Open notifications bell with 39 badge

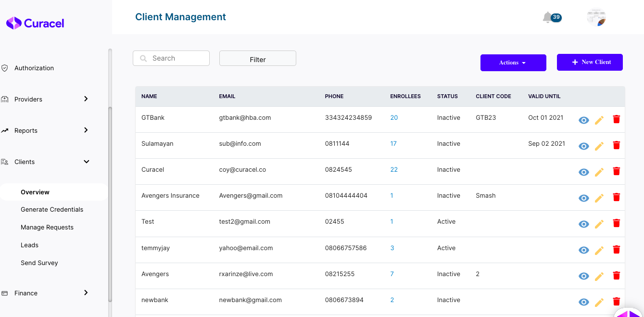point(551,18)
